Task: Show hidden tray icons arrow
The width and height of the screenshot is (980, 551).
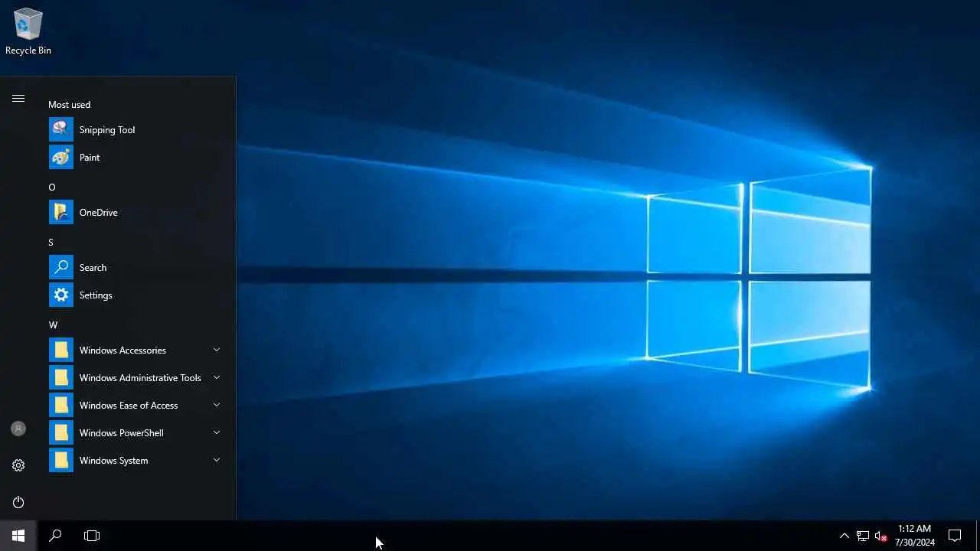Action: (844, 536)
